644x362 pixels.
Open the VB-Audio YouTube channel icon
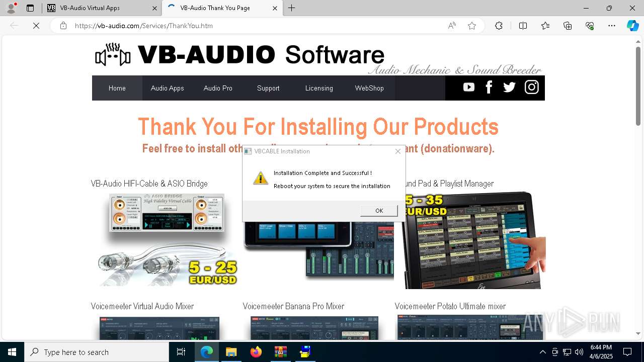click(469, 87)
